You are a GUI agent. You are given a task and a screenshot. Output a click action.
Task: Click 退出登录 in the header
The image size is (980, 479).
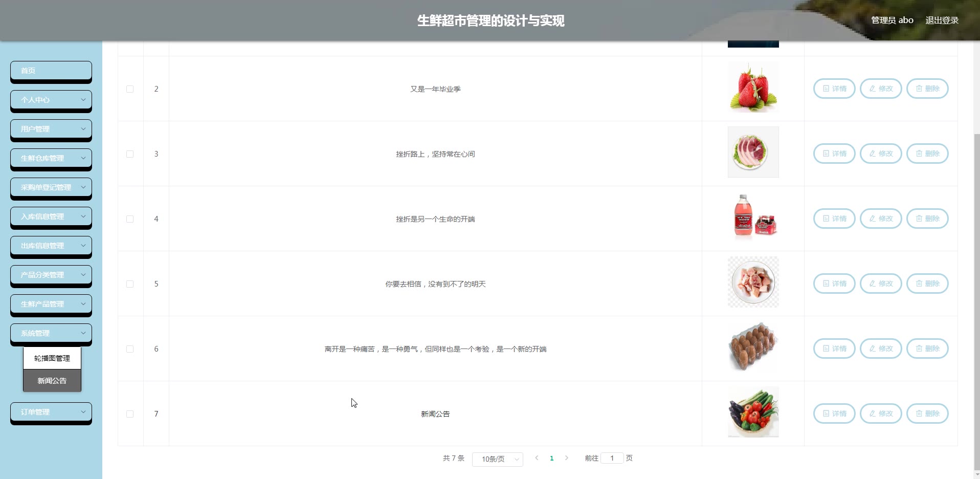[x=942, y=20]
